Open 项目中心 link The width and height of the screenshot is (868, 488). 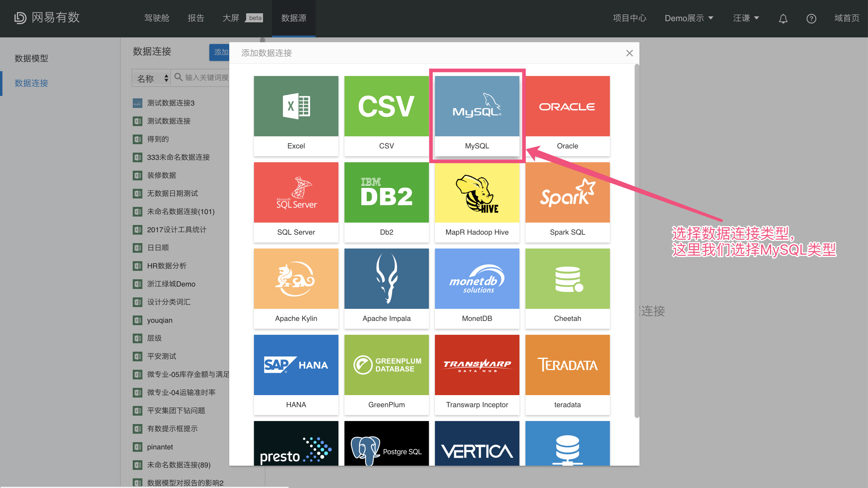click(629, 18)
